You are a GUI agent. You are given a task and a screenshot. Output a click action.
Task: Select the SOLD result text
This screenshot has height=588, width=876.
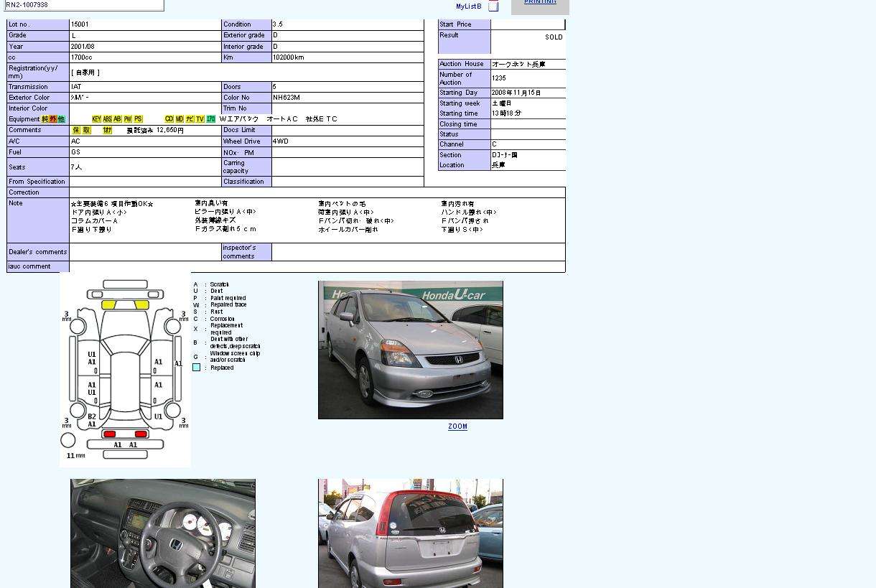554,37
